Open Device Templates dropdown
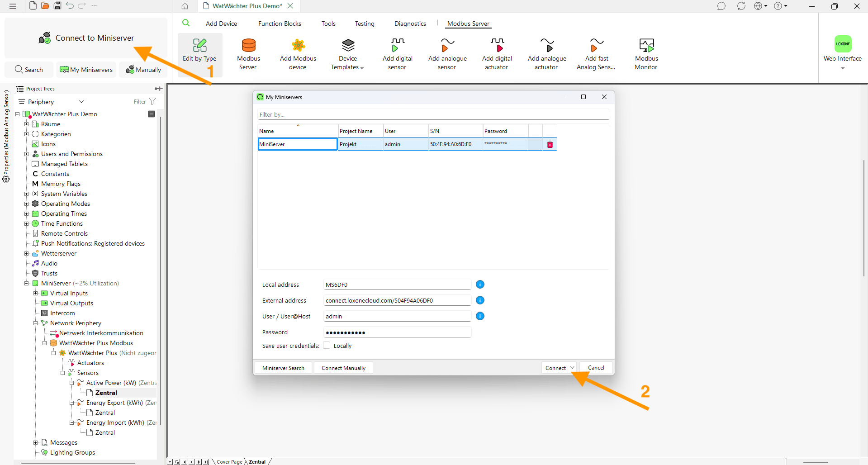868x465 pixels. tap(347, 54)
